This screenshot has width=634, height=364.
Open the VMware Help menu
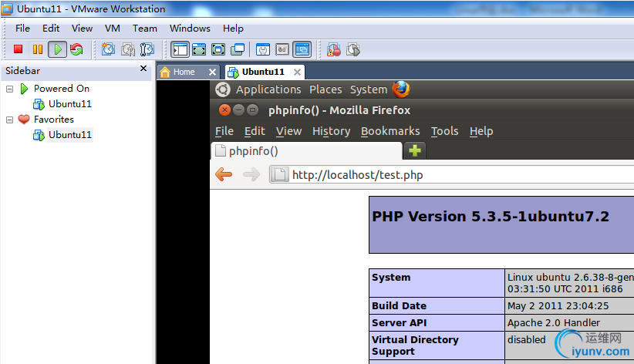[233, 29]
